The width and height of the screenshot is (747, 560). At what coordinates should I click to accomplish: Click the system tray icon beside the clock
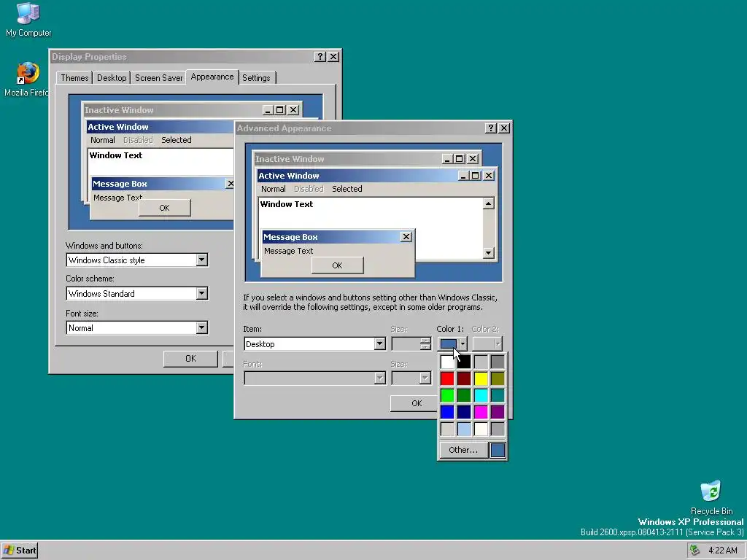(x=694, y=551)
